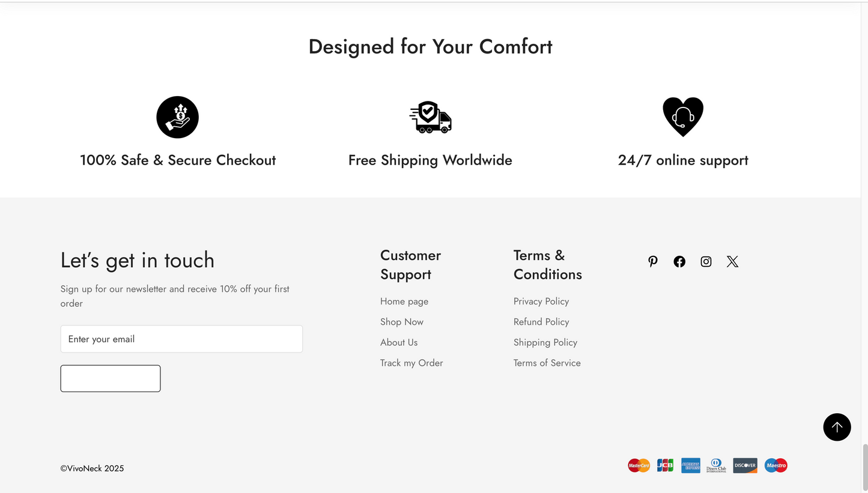Image resolution: width=868 pixels, height=493 pixels.
Task: Focus the Enter your email field
Action: (x=181, y=339)
